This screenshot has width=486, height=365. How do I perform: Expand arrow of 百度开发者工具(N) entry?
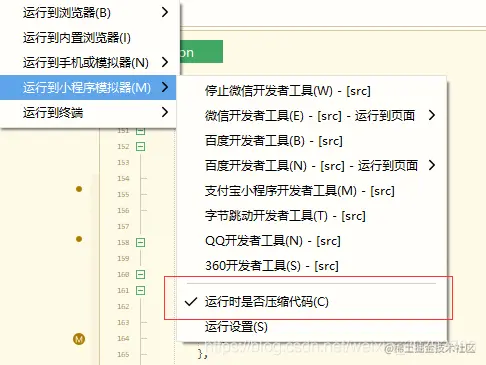432,165
